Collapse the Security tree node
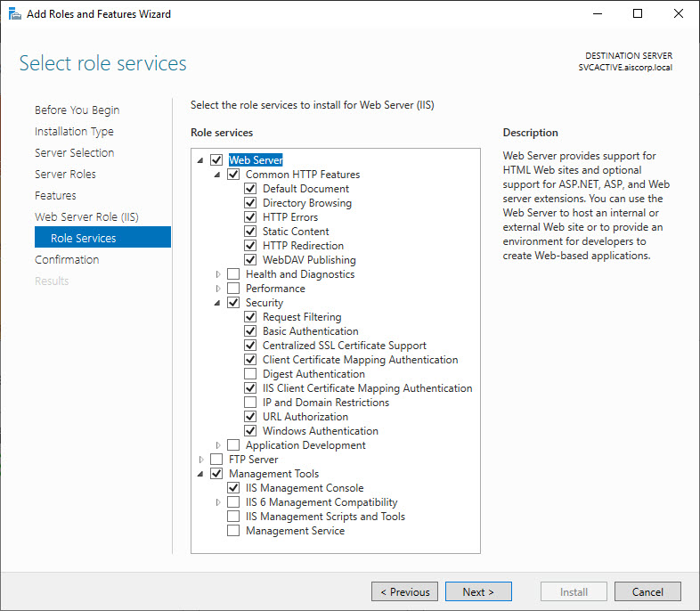The width and height of the screenshot is (700, 611). (218, 303)
